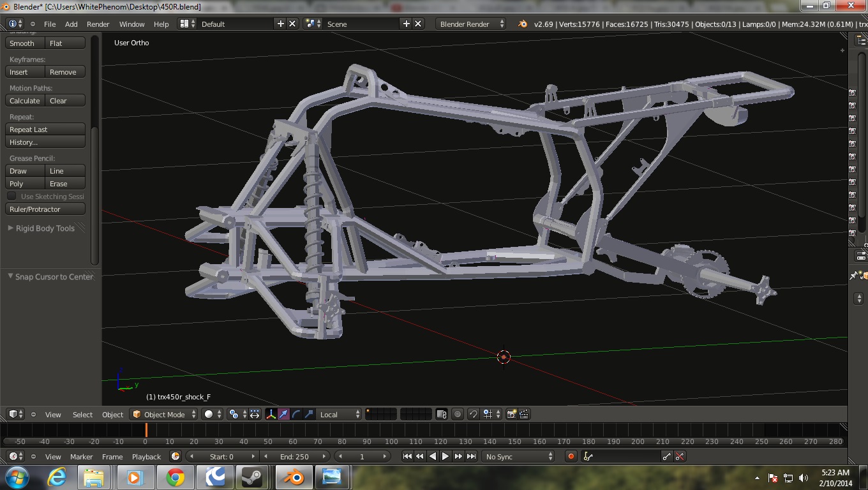Toggle manipulate center points
The width and height of the screenshot is (868, 490).
point(255,414)
